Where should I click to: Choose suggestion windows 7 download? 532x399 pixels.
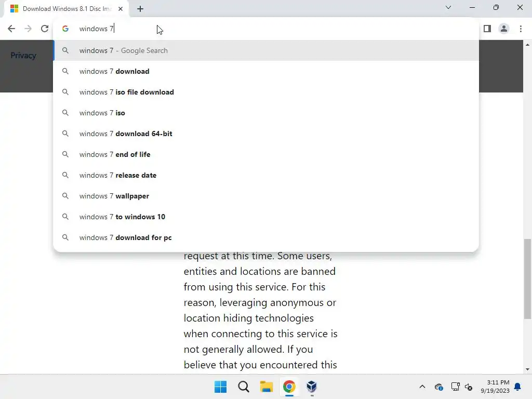(267, 71)
